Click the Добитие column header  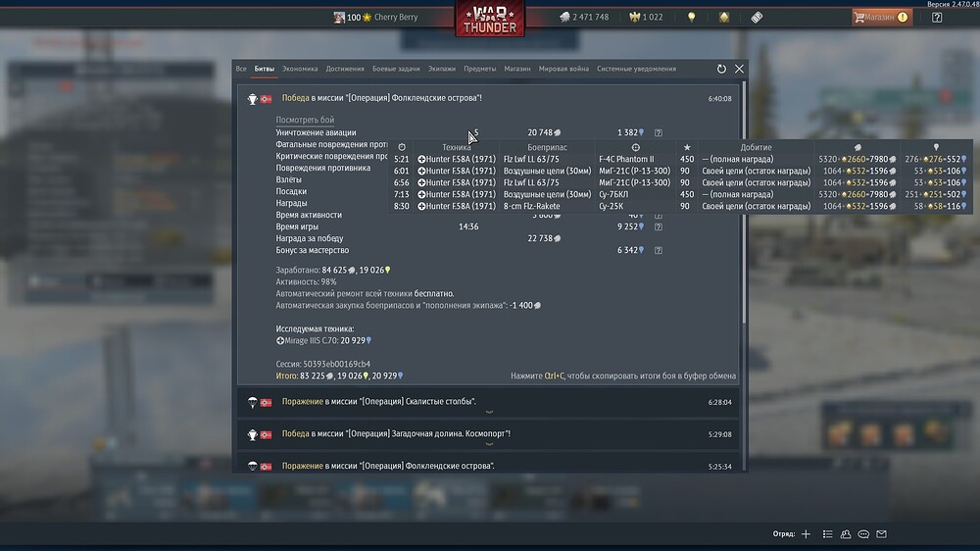click(756, 148)
